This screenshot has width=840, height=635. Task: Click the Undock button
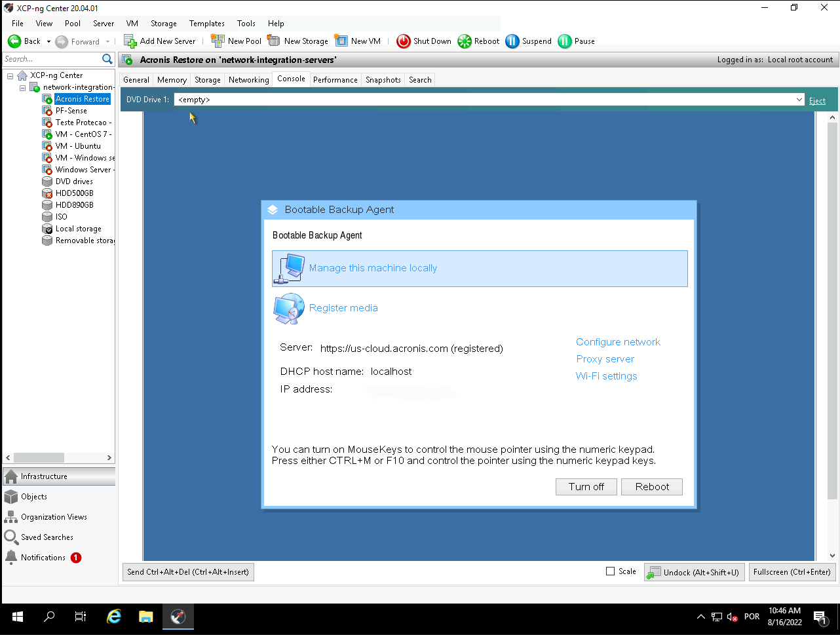click(x=695, y=572)
